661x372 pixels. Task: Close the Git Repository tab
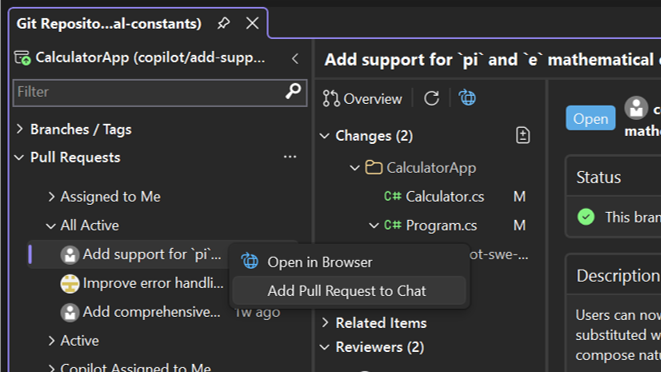click(x=252, y=23)
